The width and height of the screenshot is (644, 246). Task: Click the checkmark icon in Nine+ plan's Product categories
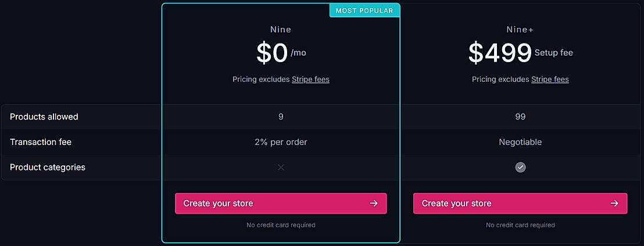pyautogui.click(x=520, y=167)
